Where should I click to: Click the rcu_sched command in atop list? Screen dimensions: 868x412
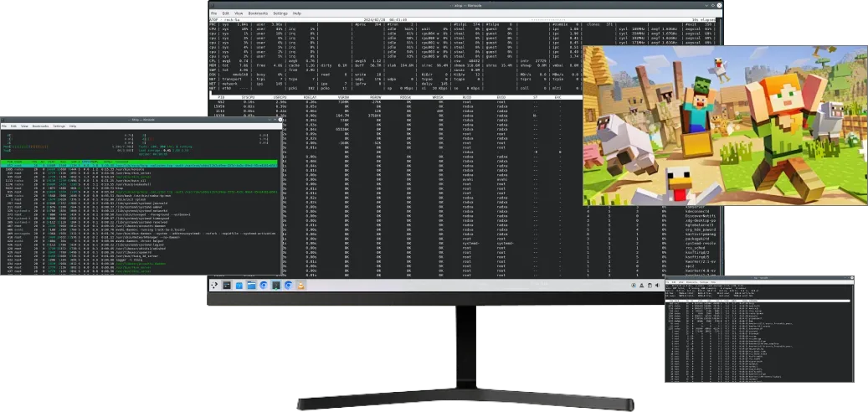(x=696, y=248)
